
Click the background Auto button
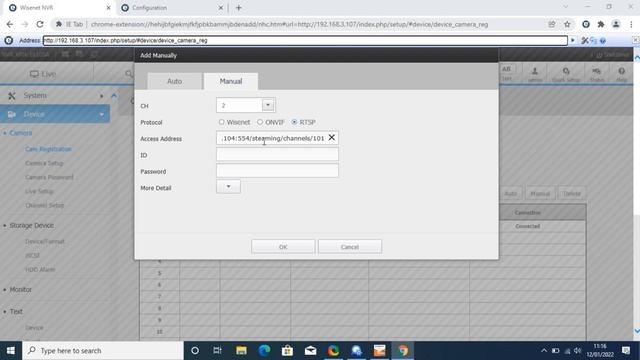(x=511, y=193)
